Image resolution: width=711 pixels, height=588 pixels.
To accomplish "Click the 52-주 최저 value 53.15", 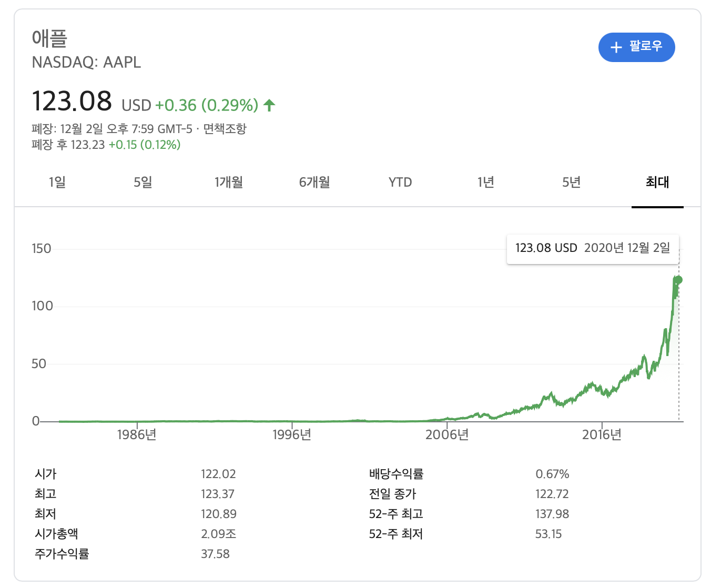I will (x=549, y=534).
